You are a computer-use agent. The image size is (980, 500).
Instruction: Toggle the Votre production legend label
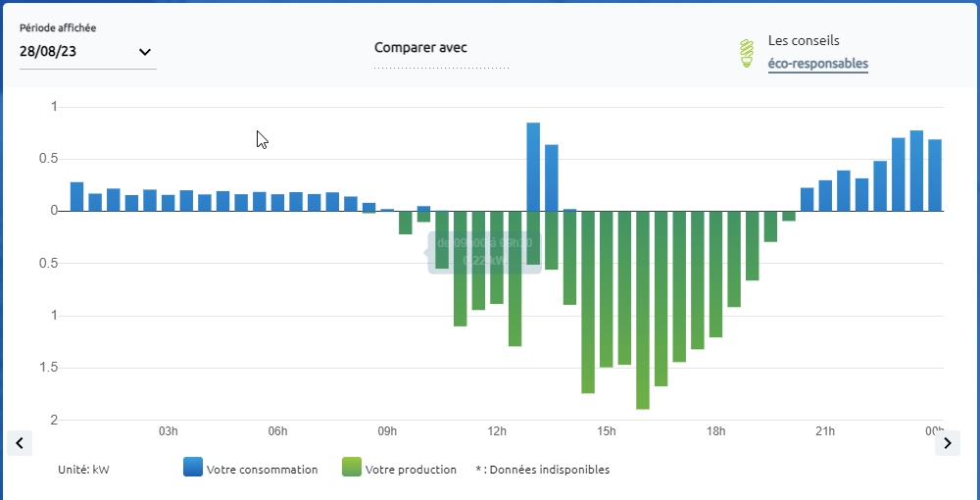pyautogui.click(x=411, y=470)
